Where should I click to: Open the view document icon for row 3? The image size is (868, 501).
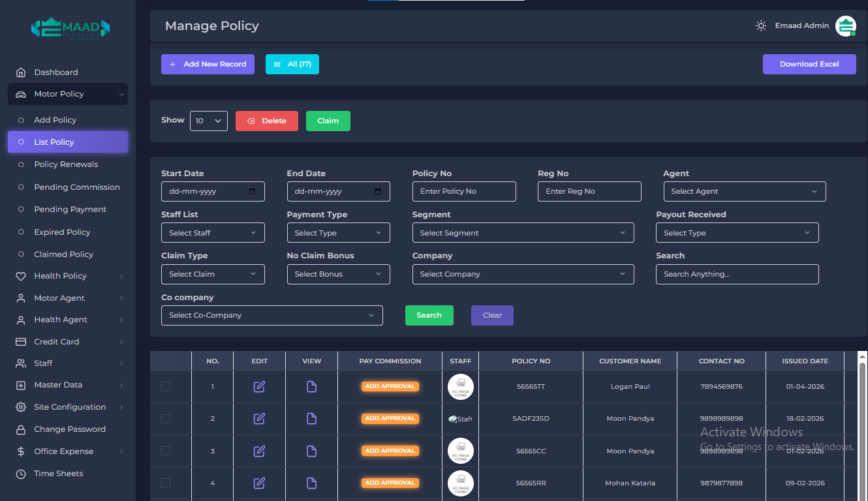[x=311, y=451]
